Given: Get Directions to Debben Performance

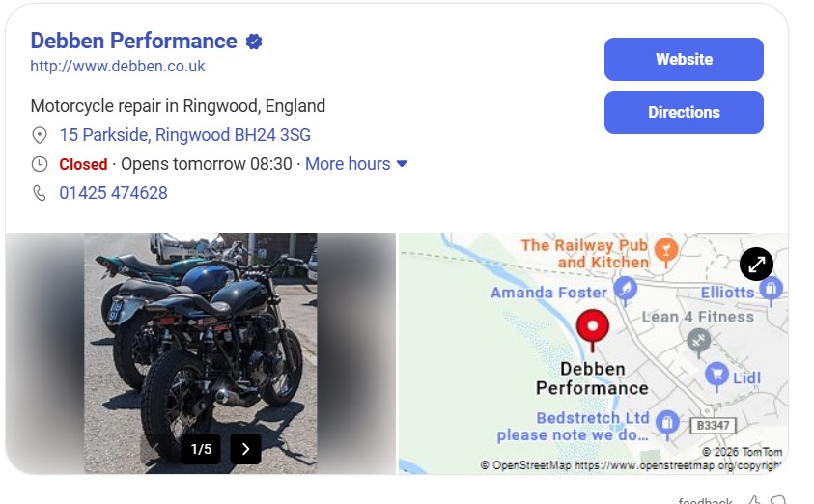Looking at the screenshot, I should tap(684, 112).
